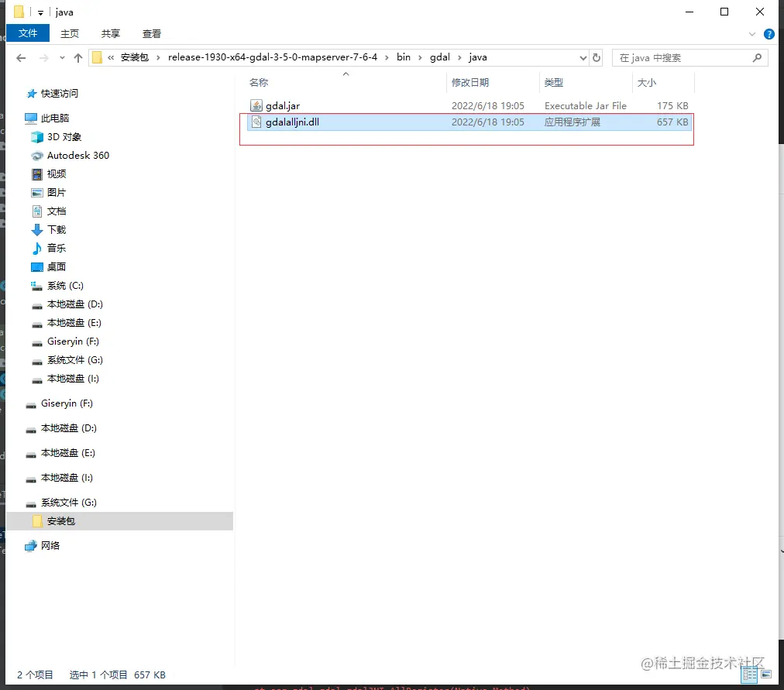Switch to the 共享 ribbon tab
Screen dimensions: 784x690
coord(111,33)
